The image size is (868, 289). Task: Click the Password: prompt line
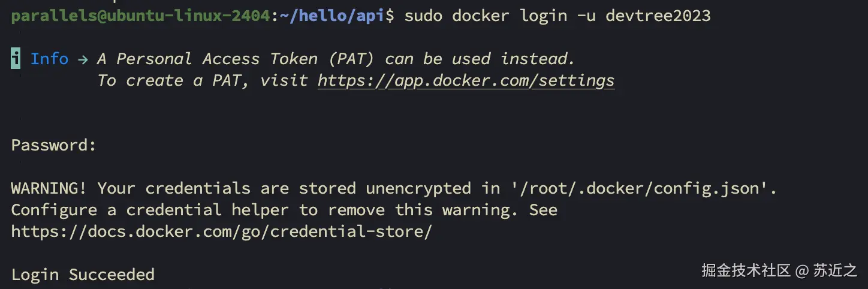tap(54, 145)
